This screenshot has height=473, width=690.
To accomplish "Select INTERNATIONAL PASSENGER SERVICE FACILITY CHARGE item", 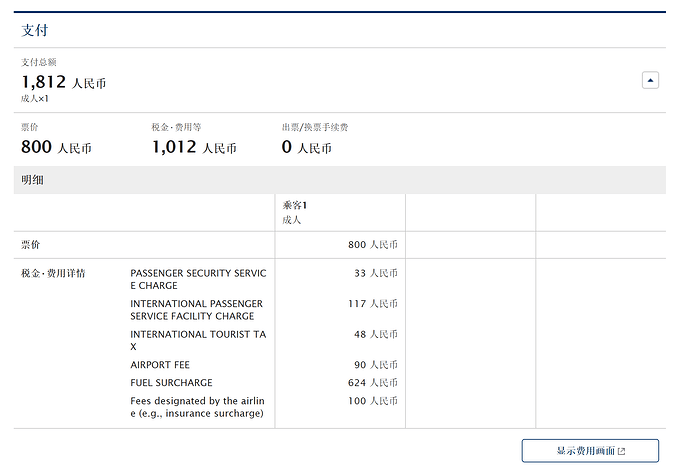I will click(196, 310).
